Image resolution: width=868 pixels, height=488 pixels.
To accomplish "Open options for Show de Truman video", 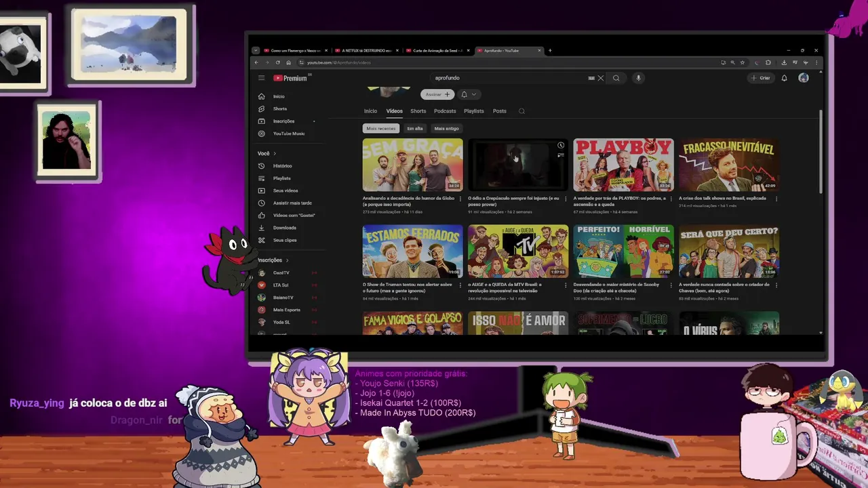I will click(x=460, y=285).
